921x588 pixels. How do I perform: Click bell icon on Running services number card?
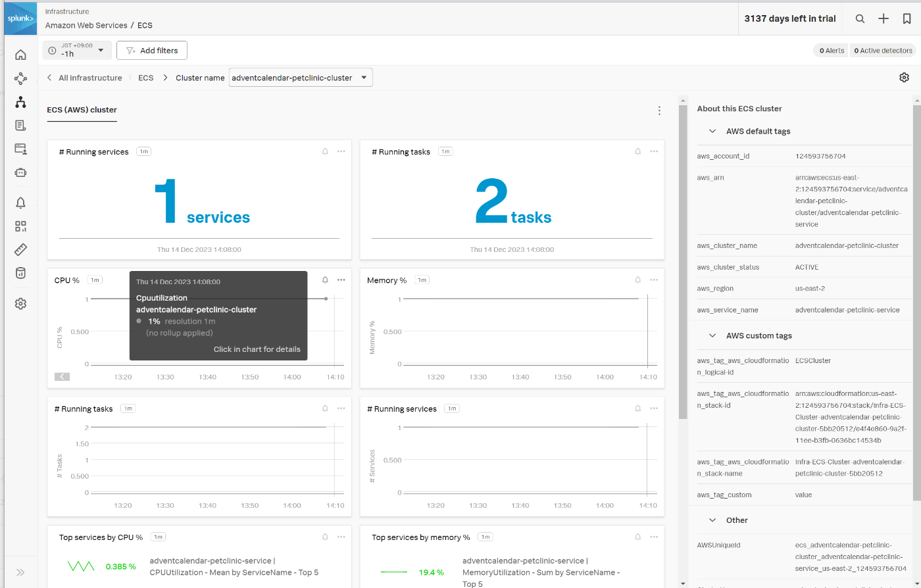point(325,151)
